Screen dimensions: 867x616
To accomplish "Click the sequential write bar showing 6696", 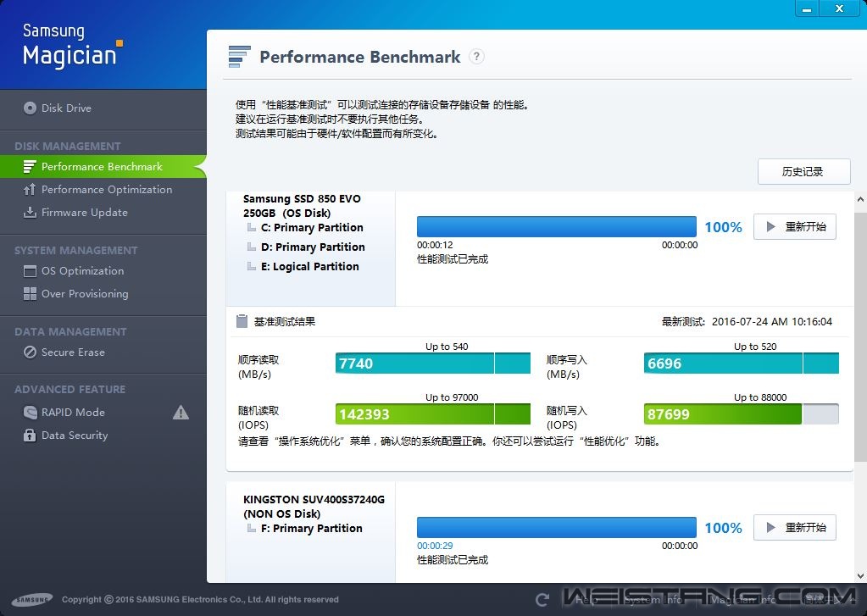I will (x=742, y=363).
